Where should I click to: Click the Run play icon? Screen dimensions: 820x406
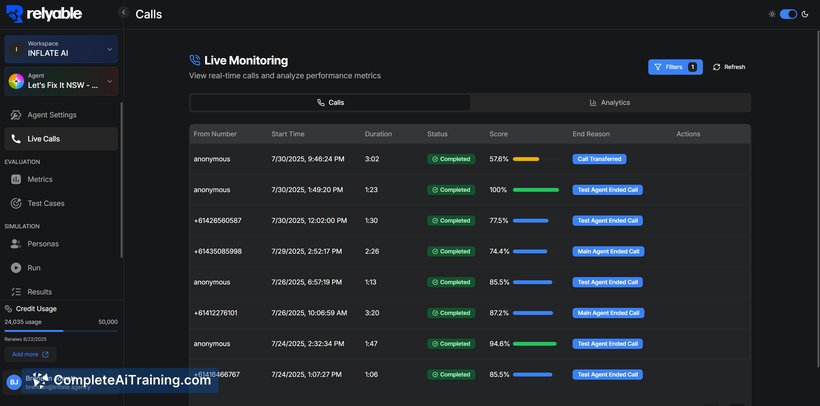point(16,268)
